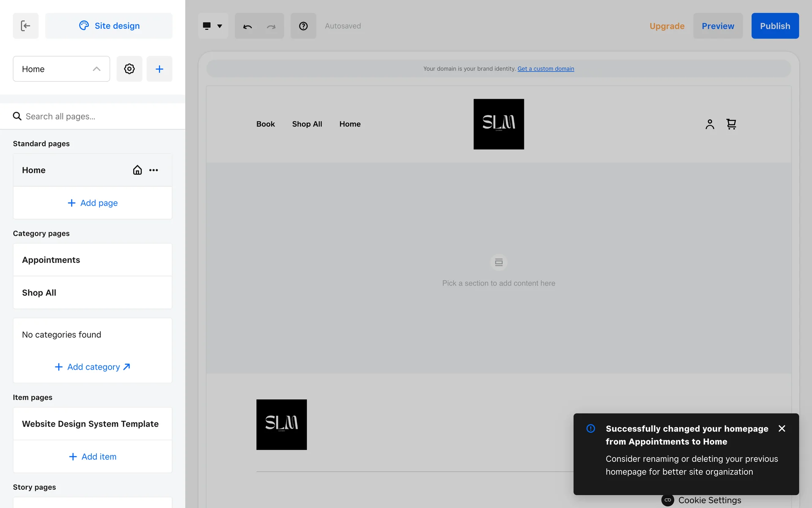
Task: Undo the last change
Action: click(247, 26)
